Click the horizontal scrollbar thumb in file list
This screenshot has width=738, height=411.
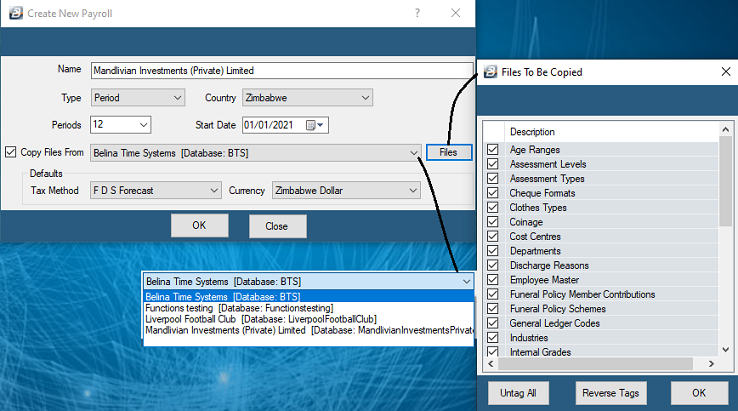[595, 364]
